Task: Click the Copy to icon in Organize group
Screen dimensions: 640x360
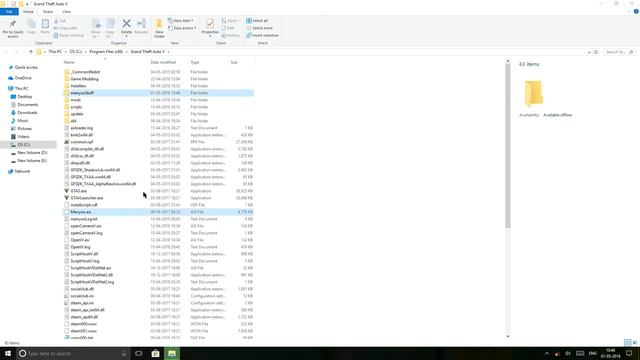Action: [110, 24]
